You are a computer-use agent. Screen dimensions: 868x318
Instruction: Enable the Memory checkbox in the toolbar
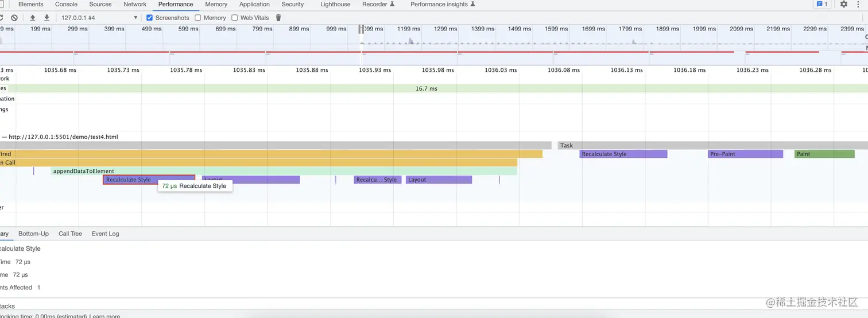click(x=198, y=18)
